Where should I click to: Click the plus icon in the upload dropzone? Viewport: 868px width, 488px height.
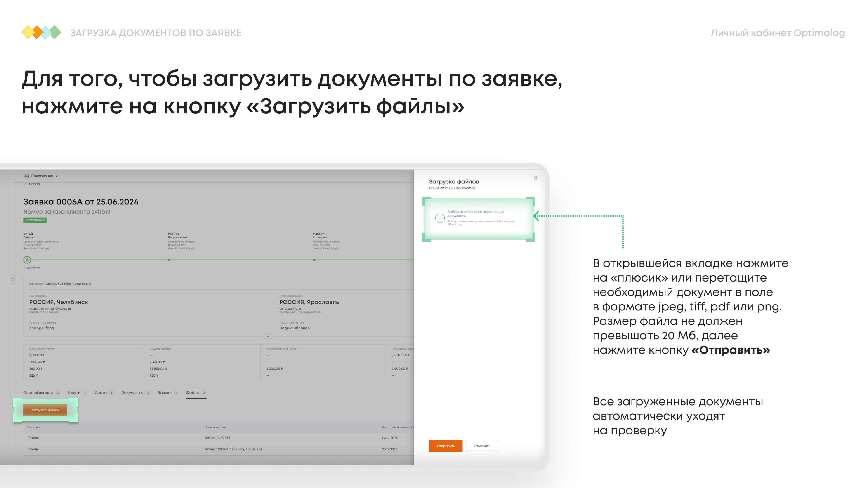(x=440, y=218)
